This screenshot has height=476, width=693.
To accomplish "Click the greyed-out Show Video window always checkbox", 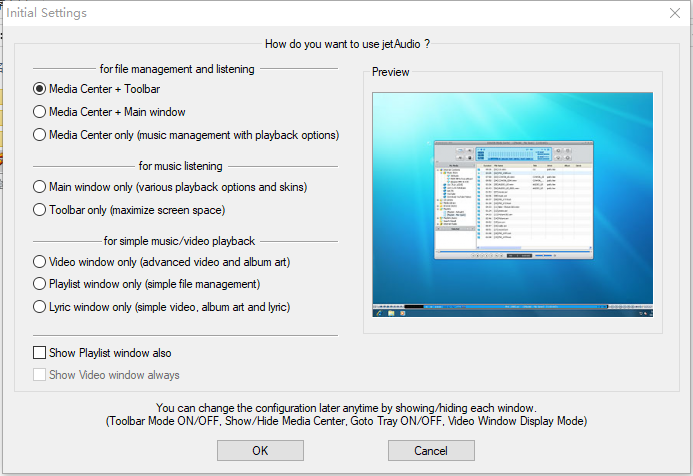I will click(x=40, y=375).
